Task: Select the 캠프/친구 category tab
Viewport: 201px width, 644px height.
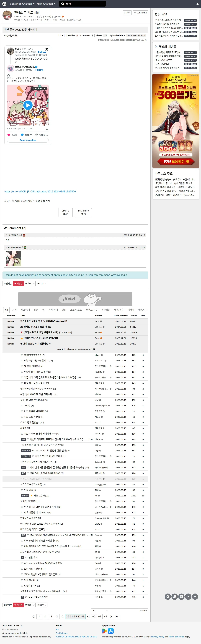Action: [92, 310]
